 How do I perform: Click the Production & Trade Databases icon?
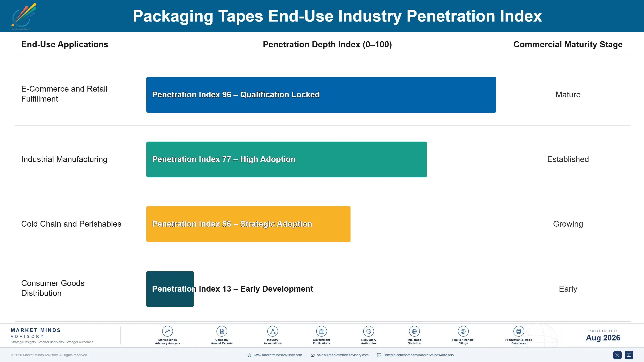click(518, 331)
